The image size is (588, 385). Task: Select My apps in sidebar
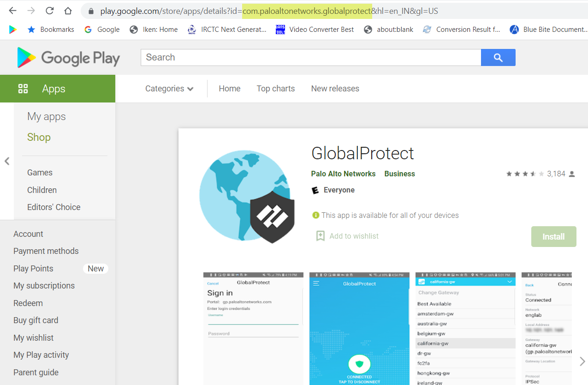coord(47,117)
